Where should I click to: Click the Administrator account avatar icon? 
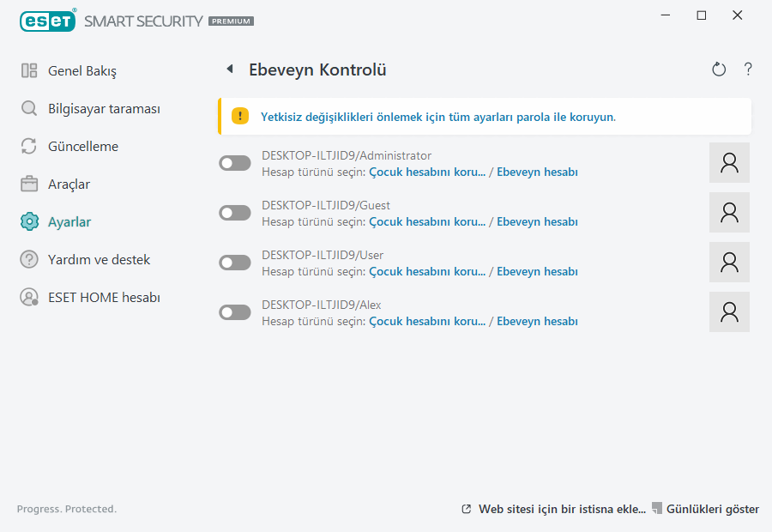729,162
